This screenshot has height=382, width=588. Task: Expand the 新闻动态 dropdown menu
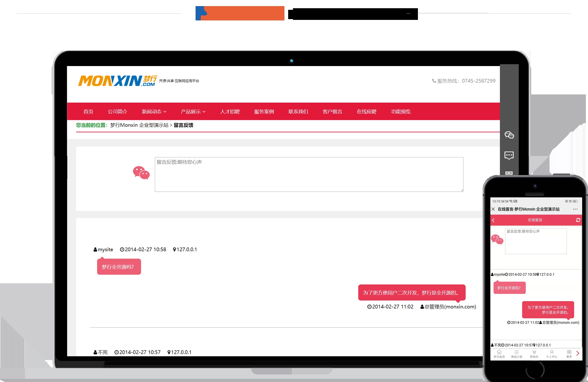click(x=154, y=111)
